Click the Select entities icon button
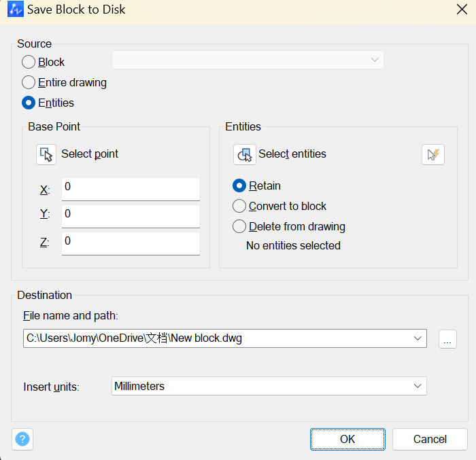The image size is (476, 460). pos(245,154)
